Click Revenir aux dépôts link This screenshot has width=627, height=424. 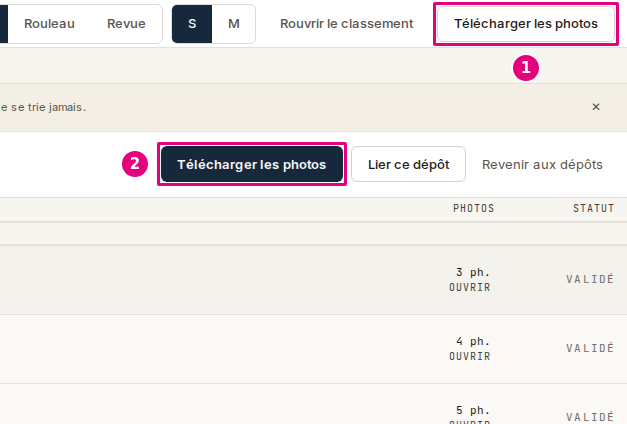pos(542,164)
